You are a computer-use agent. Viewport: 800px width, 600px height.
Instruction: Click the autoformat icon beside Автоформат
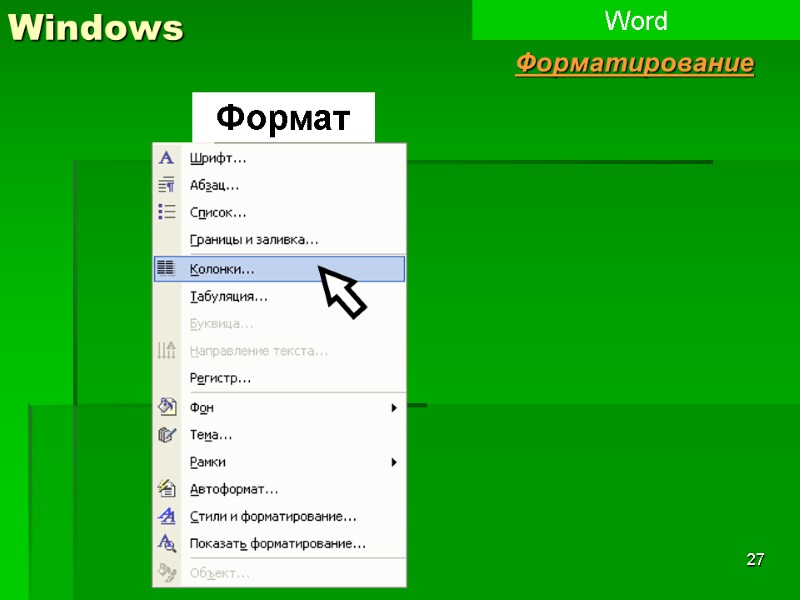pos(167,488)
